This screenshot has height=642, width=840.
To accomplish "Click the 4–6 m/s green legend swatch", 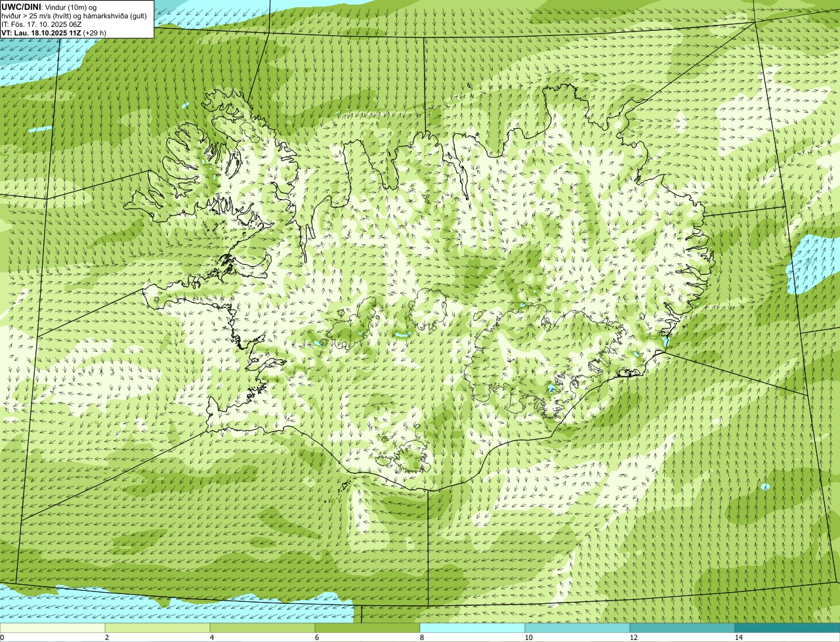I will click(x=262, y=628).
